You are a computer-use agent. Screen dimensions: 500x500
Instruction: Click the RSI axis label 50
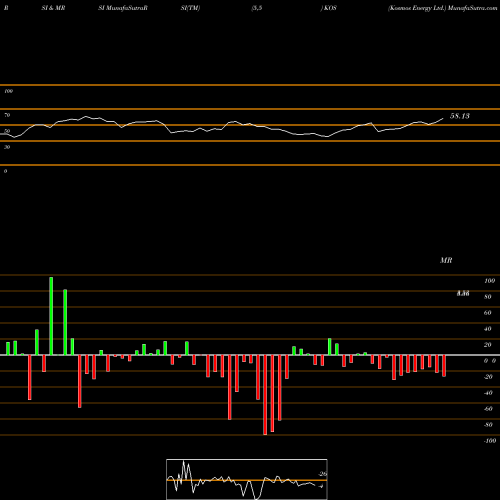coord(7,131)
